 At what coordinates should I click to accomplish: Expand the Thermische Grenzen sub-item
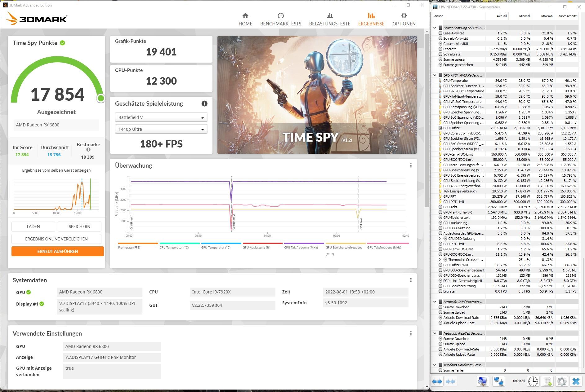click(440, 260)
